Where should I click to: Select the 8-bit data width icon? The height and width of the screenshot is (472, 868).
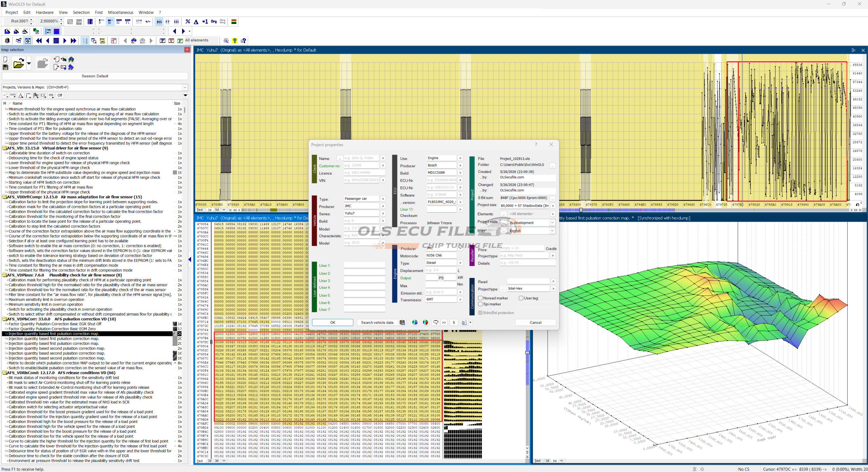101,21
